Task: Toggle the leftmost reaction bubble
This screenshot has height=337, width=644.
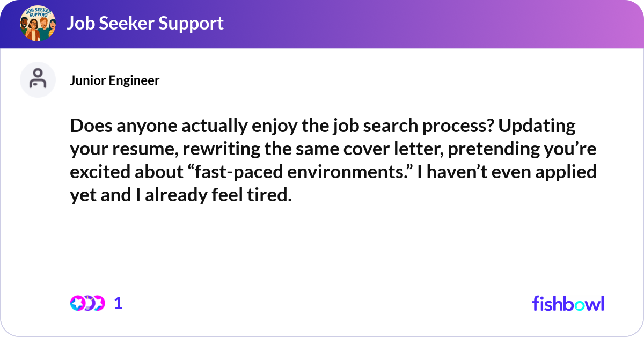Action: pos(77,303)
